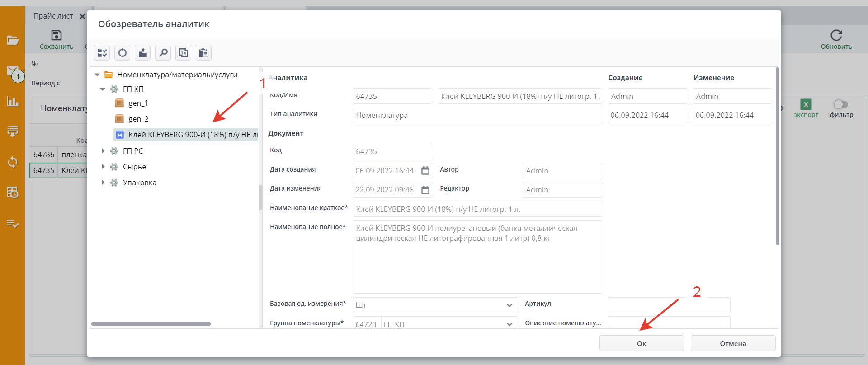868x365 pixels.
Task: Click cell 64786 in background table
Action: click(x=43, y=154)
